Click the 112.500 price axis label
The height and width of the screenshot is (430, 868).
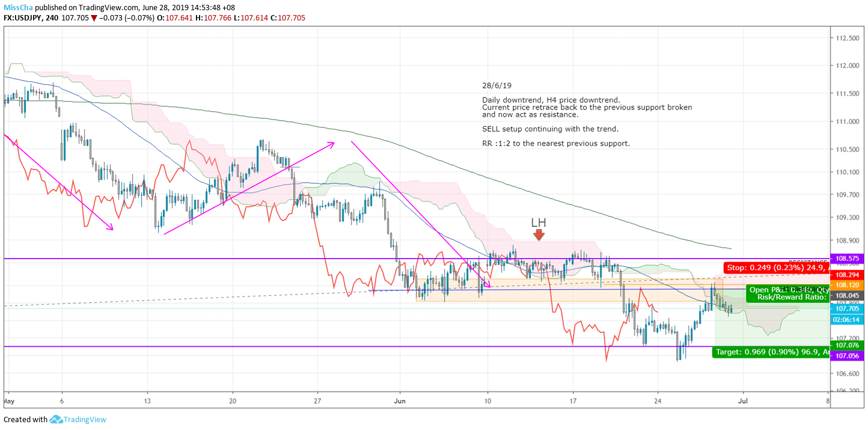coord(846,38)
